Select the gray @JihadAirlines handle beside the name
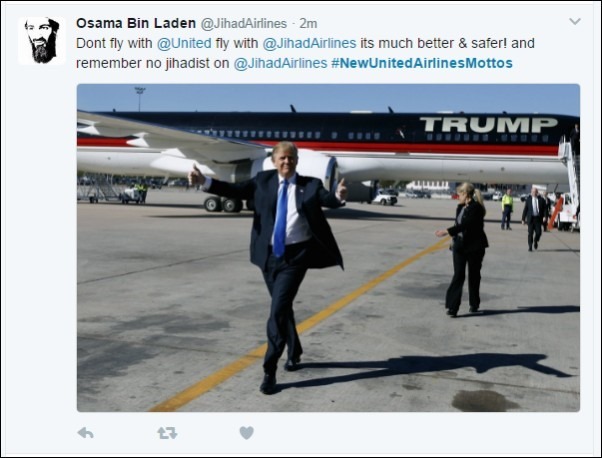 click(244, 24)
